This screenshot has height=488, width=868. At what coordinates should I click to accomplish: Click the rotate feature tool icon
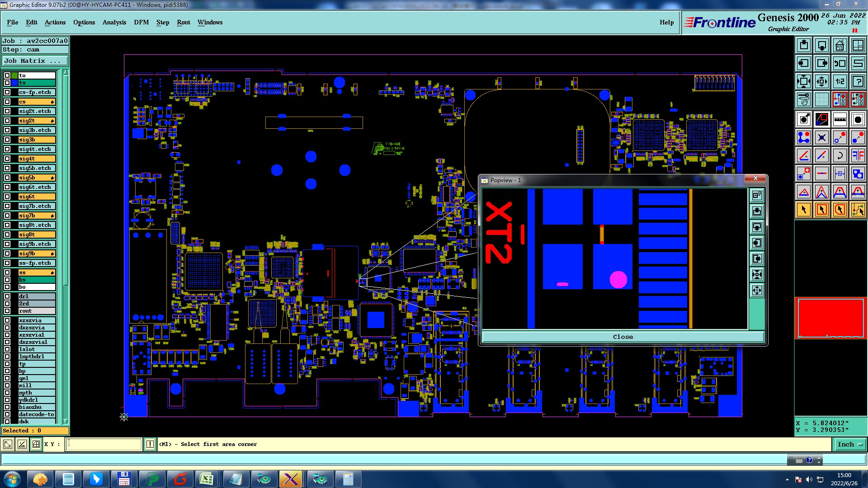[840, 155]
